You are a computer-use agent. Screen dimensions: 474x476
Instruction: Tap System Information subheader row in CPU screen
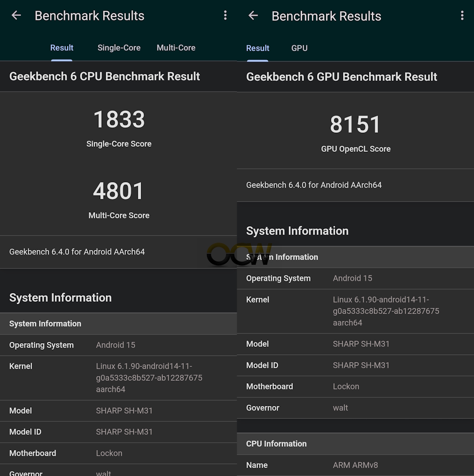pyautogui.click(x=118, y=324)
